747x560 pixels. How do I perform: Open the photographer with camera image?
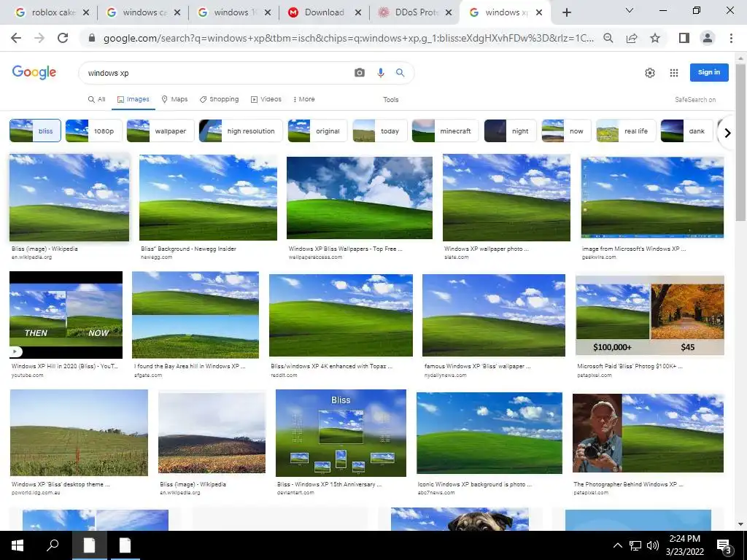tap(648, 433)
